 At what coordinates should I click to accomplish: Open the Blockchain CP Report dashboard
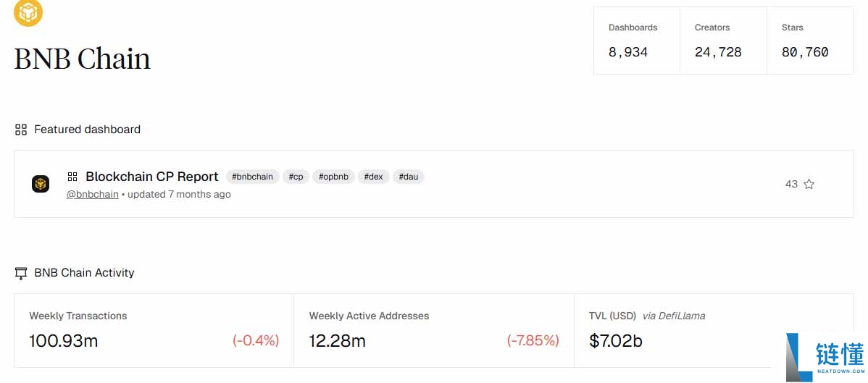152,177
